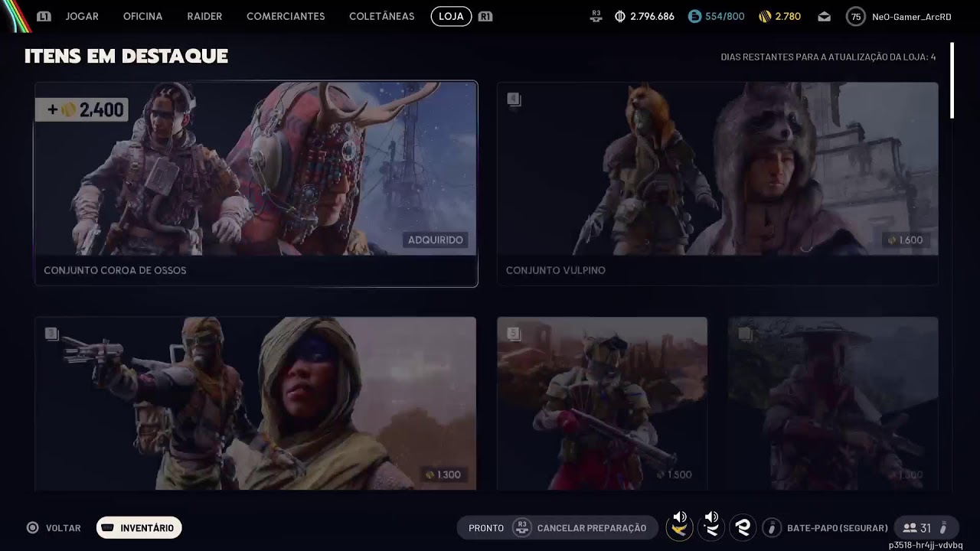Screen dimensions: 980x551
Task: Click the PRONTO ready status
Action: (486, 528)
